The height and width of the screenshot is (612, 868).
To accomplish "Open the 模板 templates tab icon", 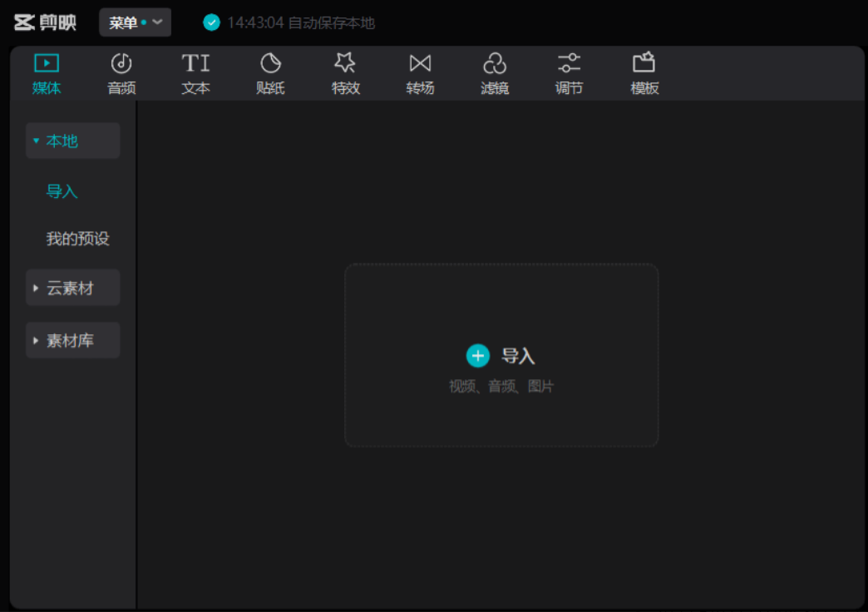I will (644, 62).
